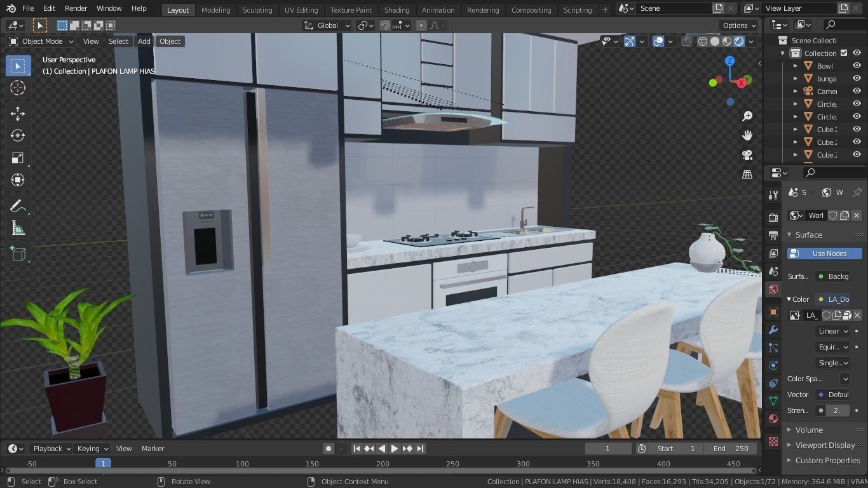Activate the Move tool
This screenshot has height=488, width=868.
18,114
